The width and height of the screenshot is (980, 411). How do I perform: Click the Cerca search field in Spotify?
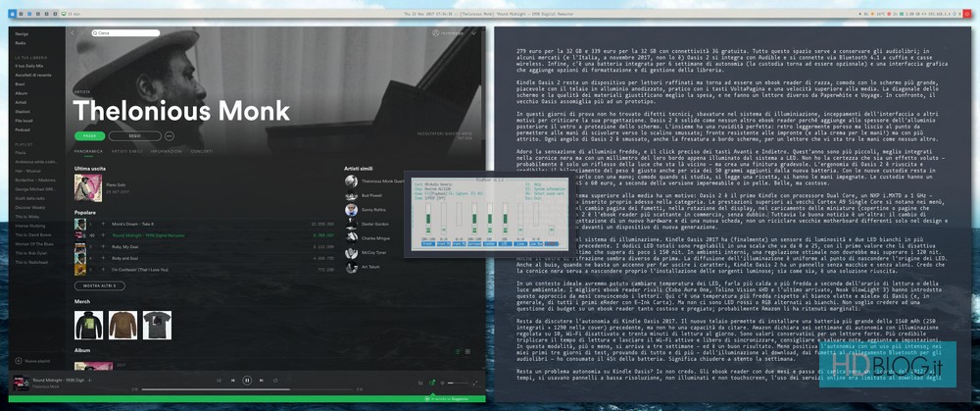click(125, 32)
